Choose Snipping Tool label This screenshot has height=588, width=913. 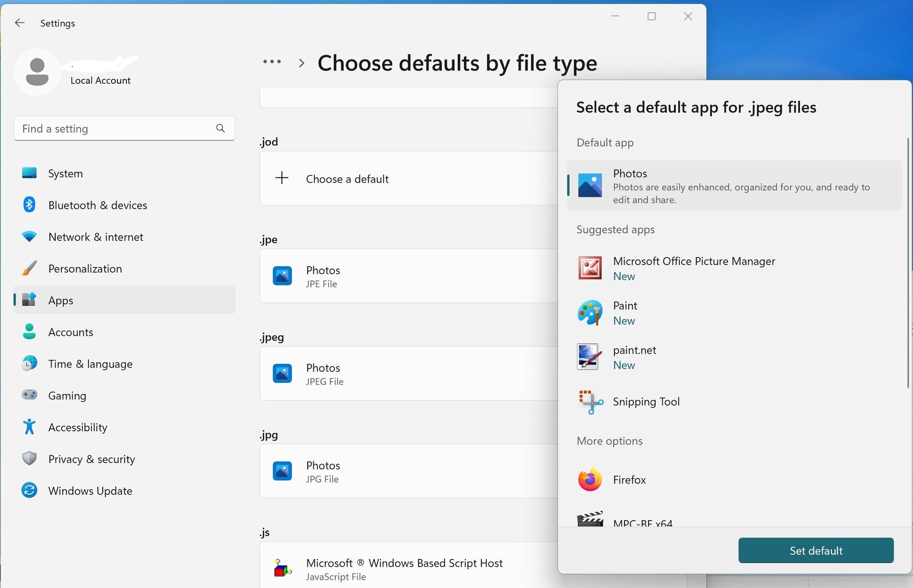coord(646,402)
